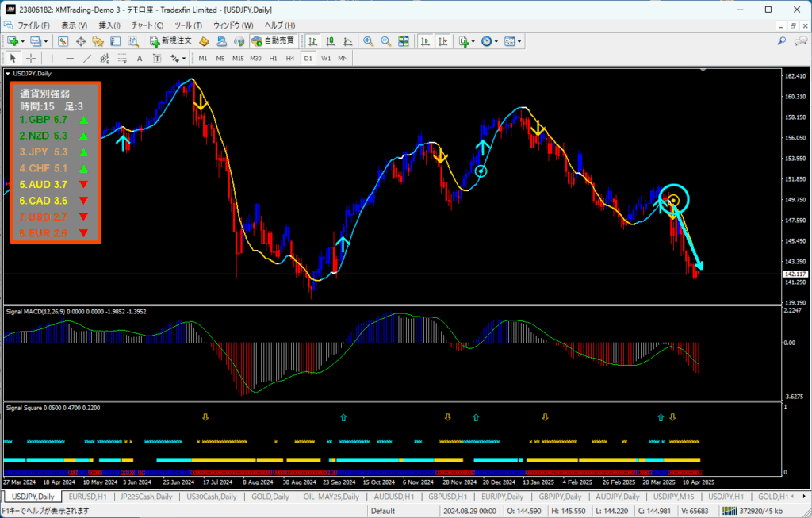Expand the periodicity clock dropdown

(496, 41)
